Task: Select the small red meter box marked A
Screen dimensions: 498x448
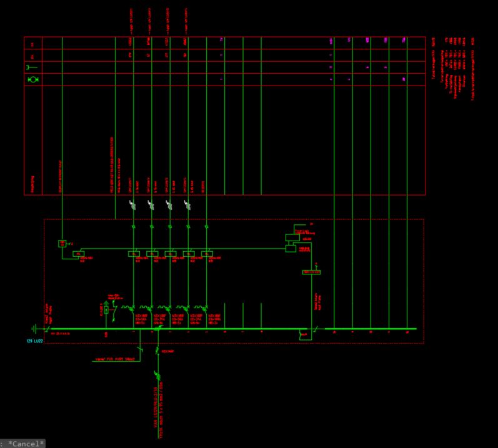Action: pos(62,244)
